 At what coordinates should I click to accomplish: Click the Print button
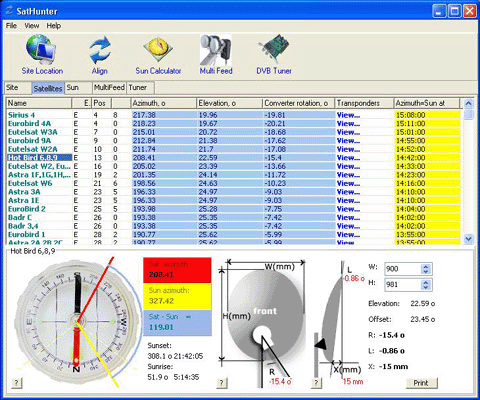(421, 383)
